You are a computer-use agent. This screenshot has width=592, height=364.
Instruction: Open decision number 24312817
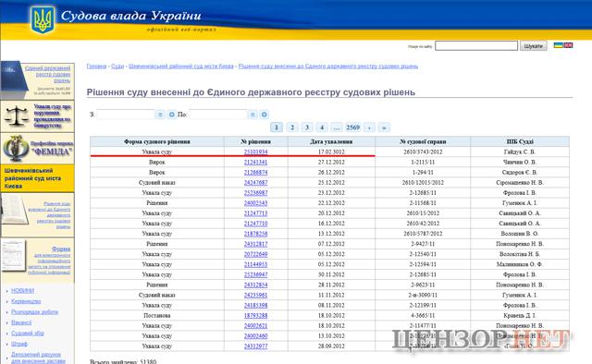(255, 244)
